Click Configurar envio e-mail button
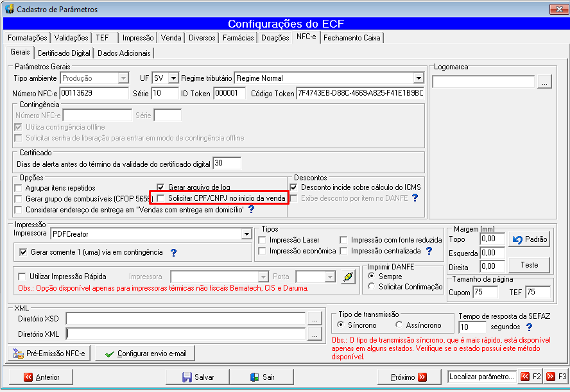The image size is (570, 392). pos(145,354)
